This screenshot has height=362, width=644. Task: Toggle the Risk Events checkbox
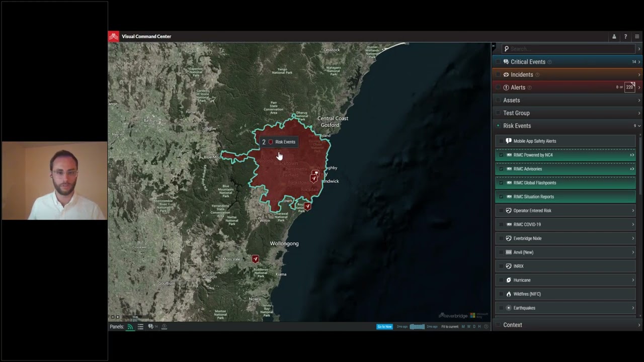pyautogui.click(x=498, y=126)
